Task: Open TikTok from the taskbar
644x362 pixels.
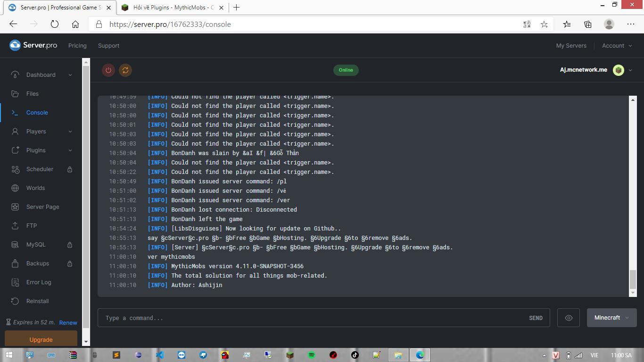Action: 355,355
